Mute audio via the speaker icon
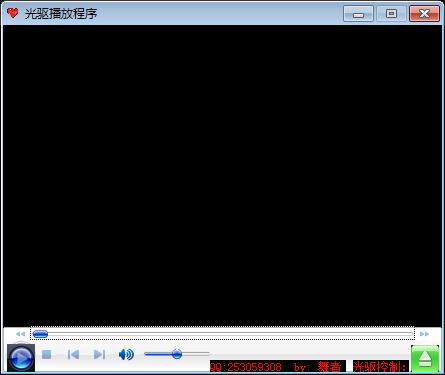This screenshot has height=375, width=445. [x=126, y=354]
